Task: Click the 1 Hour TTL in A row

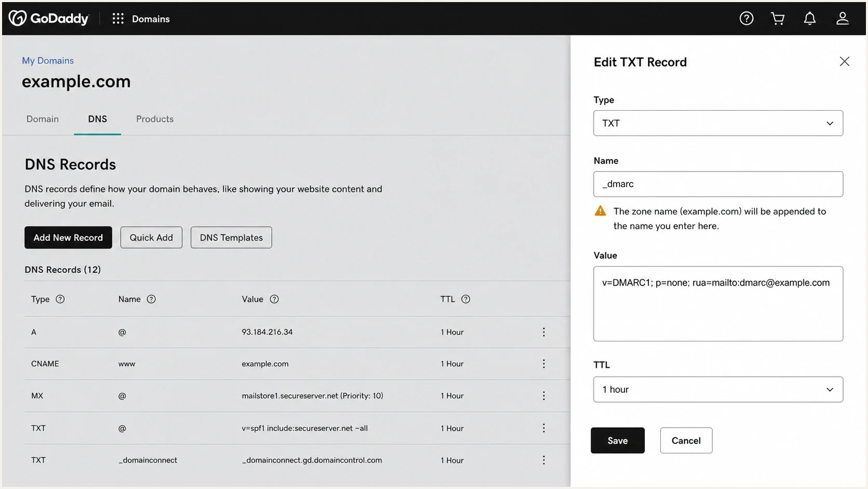Action: 452,332
